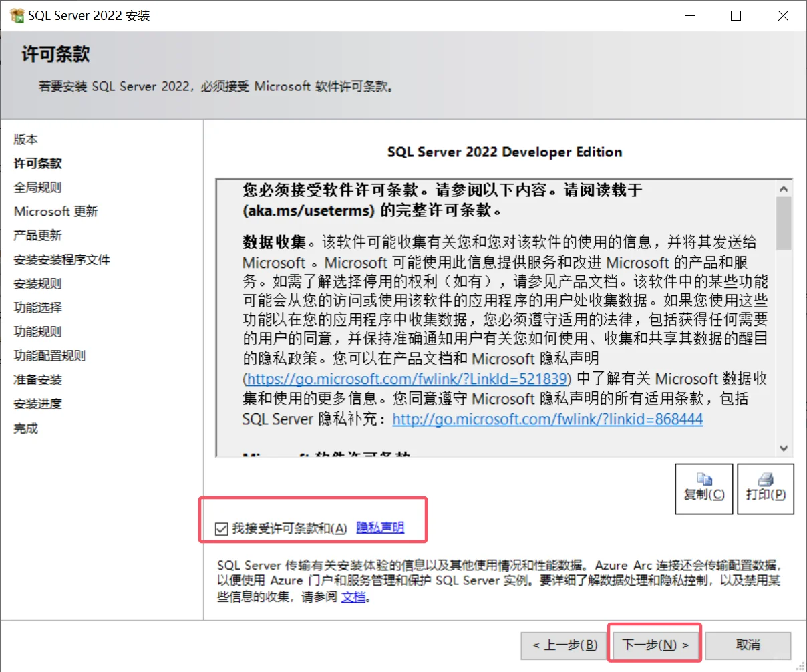The height and width of the screenshot is (672, 807).
Task: Select 版本 in the left step list
Action: (x=26, y=139)
